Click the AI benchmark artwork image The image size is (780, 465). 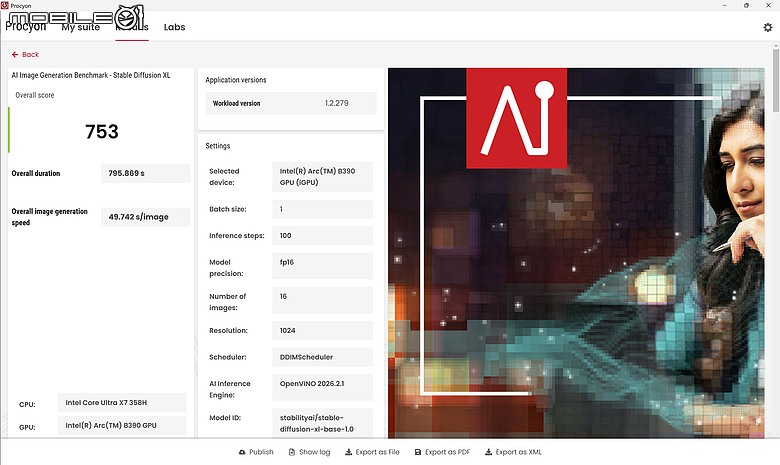point(576,253)
